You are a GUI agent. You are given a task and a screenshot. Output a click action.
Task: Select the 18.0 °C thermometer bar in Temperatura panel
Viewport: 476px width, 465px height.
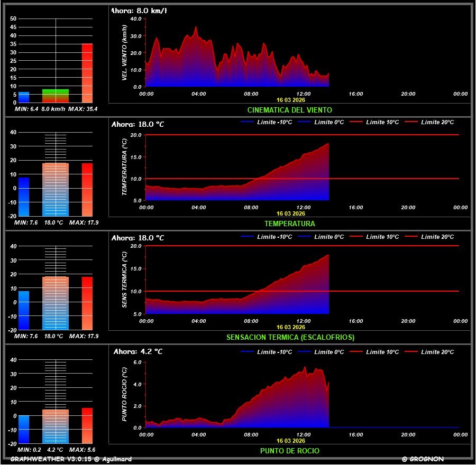[56, 189]
